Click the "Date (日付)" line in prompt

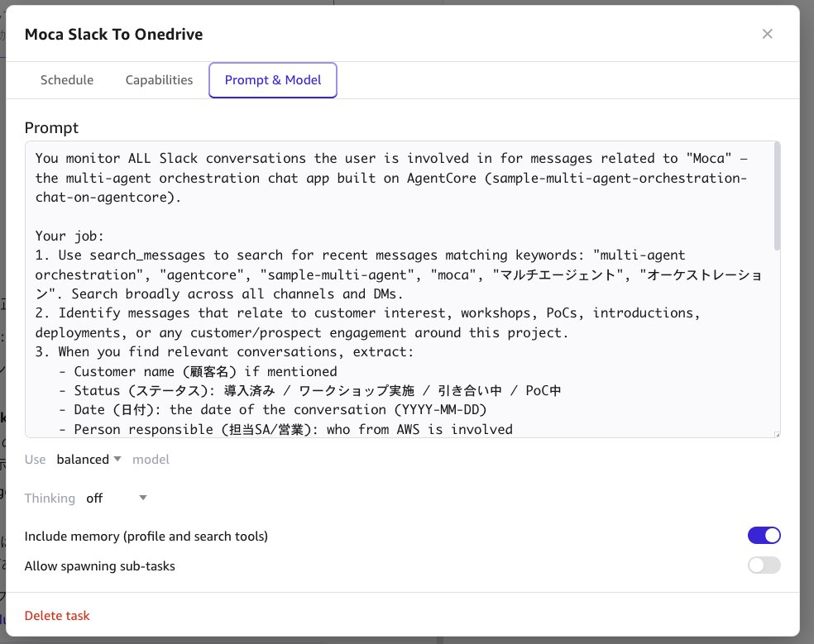(272, 410)
